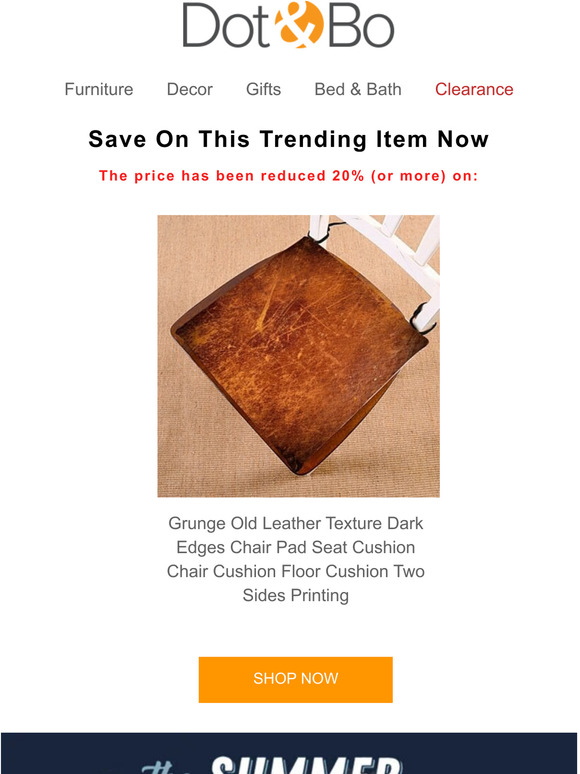
Task: Click the orange SHOP NOW button
Action: tap(296, 679)
